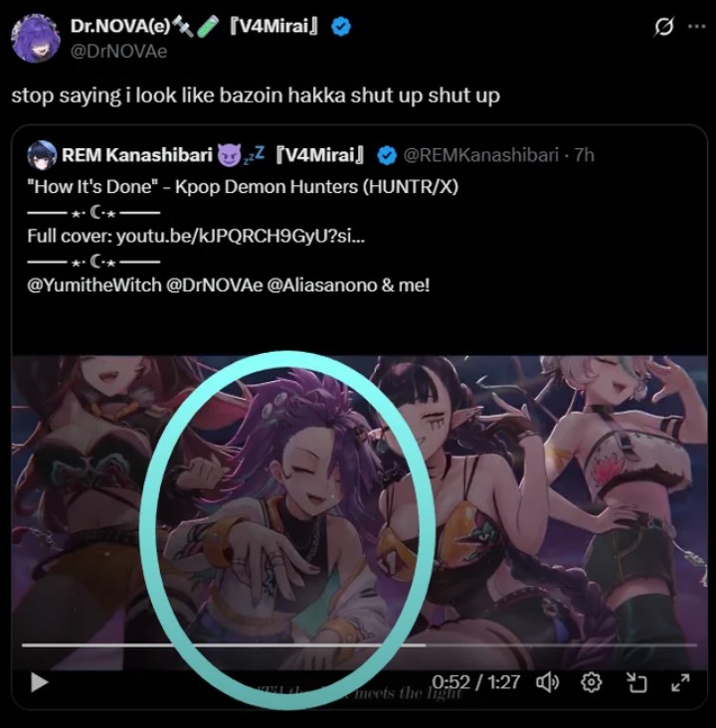
Task: Click Dr.NOVA(e)'s blue verified badge
Action: click(341, 27)
